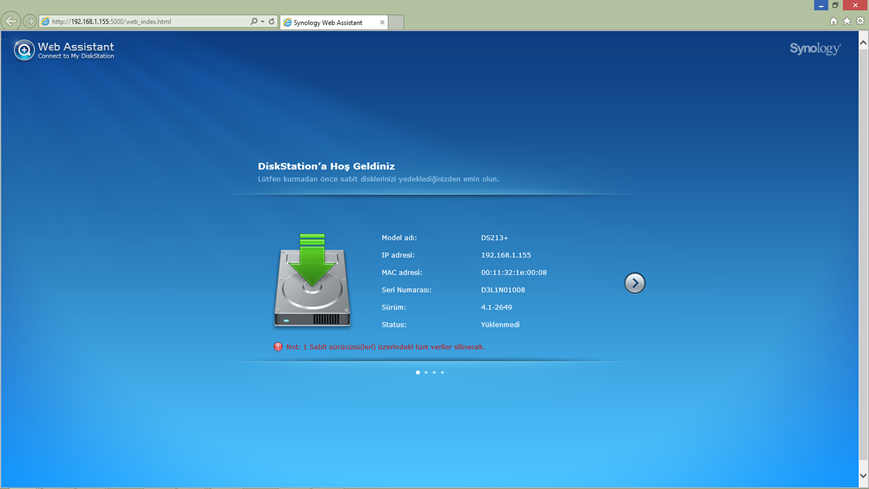This screenshot has width=869, height=489.
Task: Click the status value Yüklenmedi
Action: [500, 325]
